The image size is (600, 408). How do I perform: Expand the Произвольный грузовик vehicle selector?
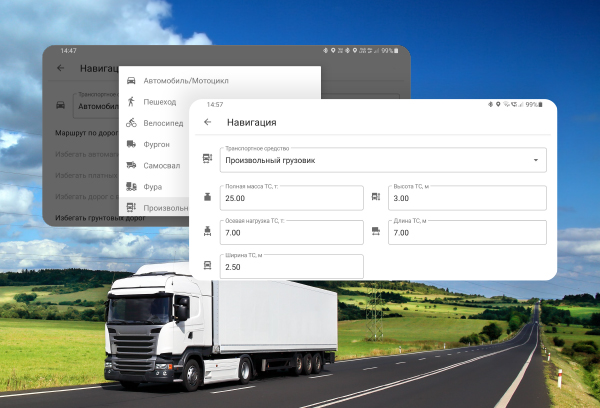click(x=370, y=160)
